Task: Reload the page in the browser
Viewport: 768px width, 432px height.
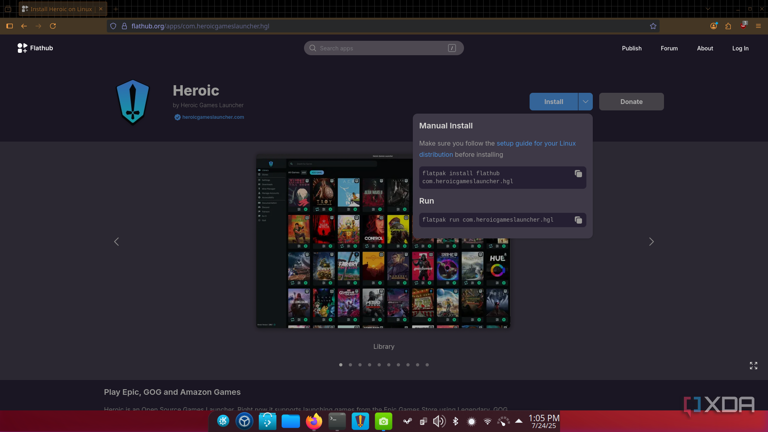Action: click(53, 26)
